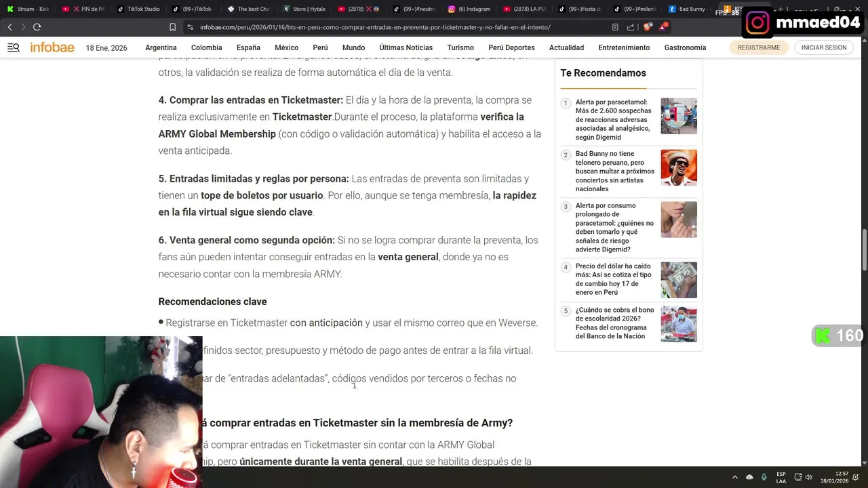Go to the infobae home logo

[x=52, y=47]
